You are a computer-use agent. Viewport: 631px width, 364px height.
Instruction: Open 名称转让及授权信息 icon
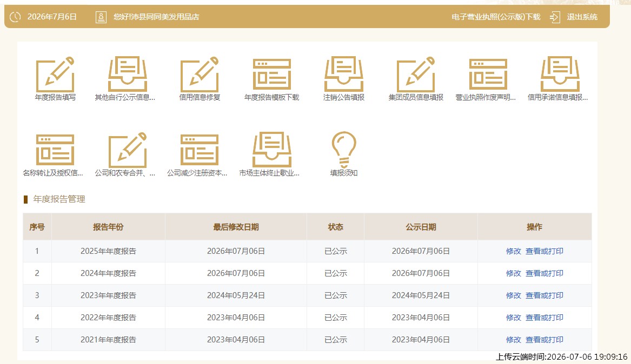pyautogui.click(x=55, y=150)
